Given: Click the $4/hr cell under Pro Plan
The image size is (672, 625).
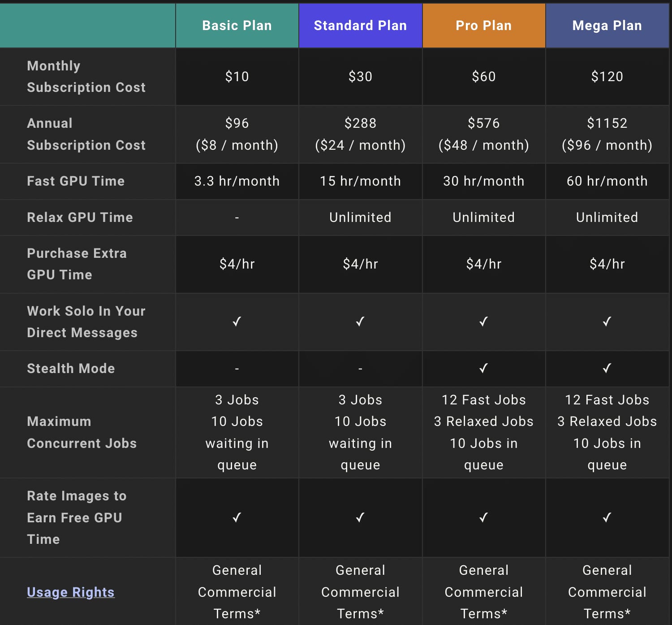Looking at the screenshot, I should [x=484, y=264].
